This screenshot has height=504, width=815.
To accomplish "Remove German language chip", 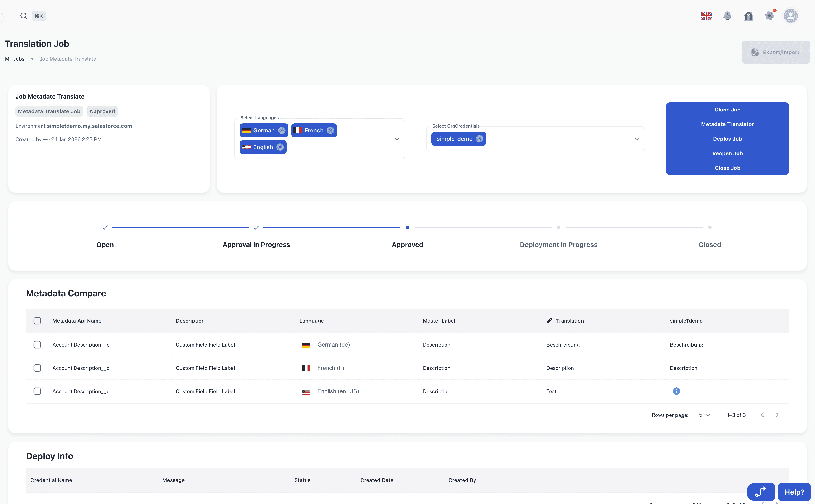I will click(x=282, y=130).
